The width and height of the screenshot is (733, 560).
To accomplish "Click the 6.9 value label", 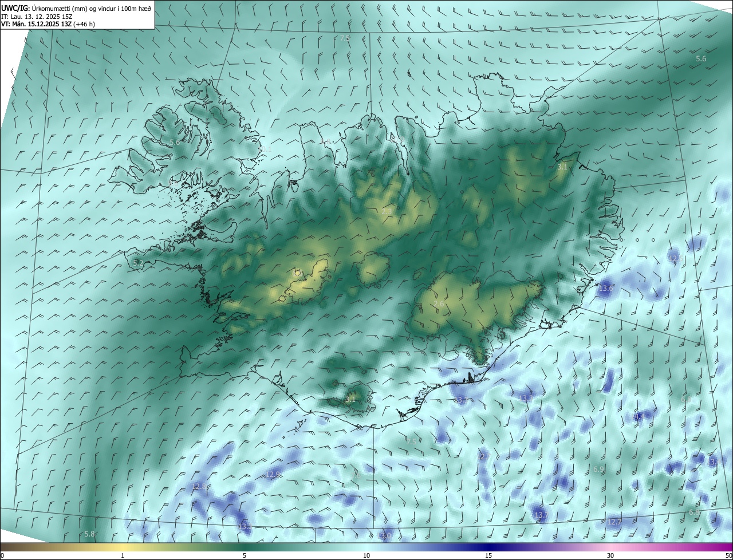I will coord(598,470).
